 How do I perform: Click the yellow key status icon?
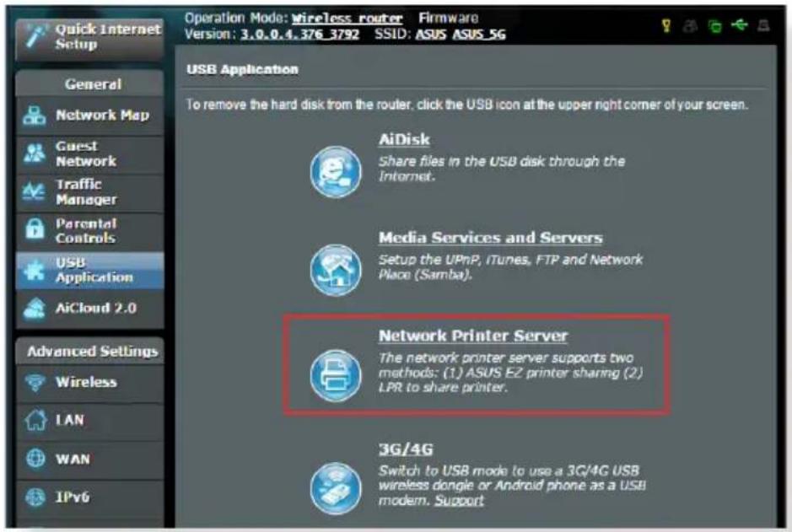click(x=666, y=25)
